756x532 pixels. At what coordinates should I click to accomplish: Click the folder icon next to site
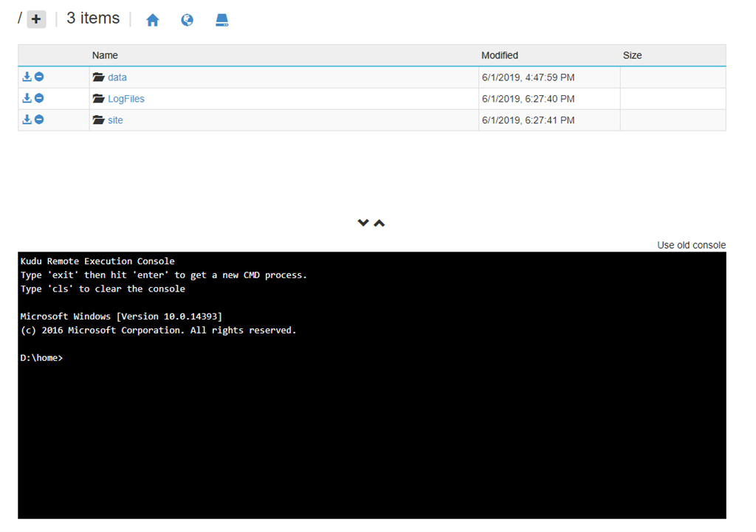[x=98, y=120]
